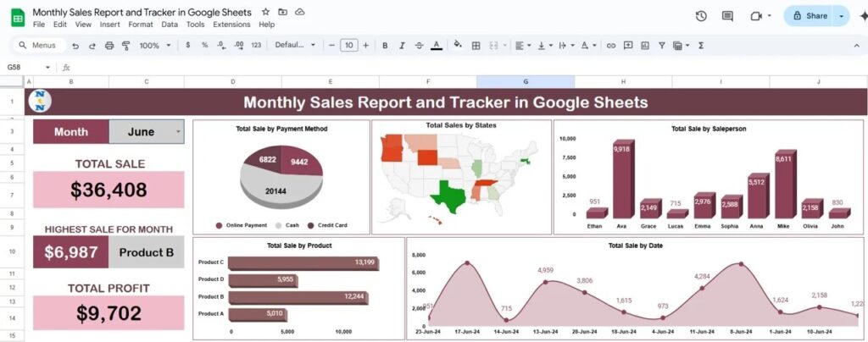Viewport: 868px width, 342px height.
Task: Toggle bold formatting
Action: tap(385, 46)
